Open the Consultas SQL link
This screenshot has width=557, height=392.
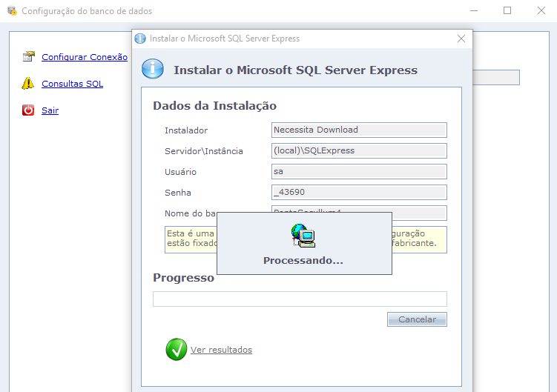click(x=73, y=84)
